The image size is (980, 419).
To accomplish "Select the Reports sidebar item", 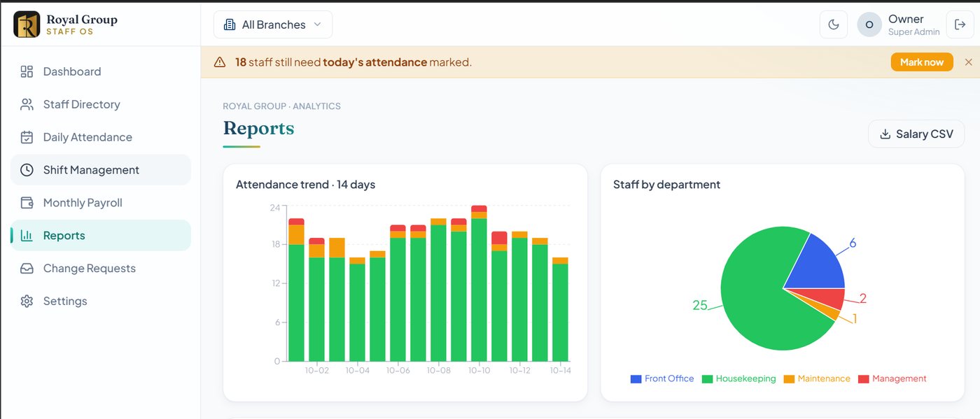I will [x=101, y=236].
